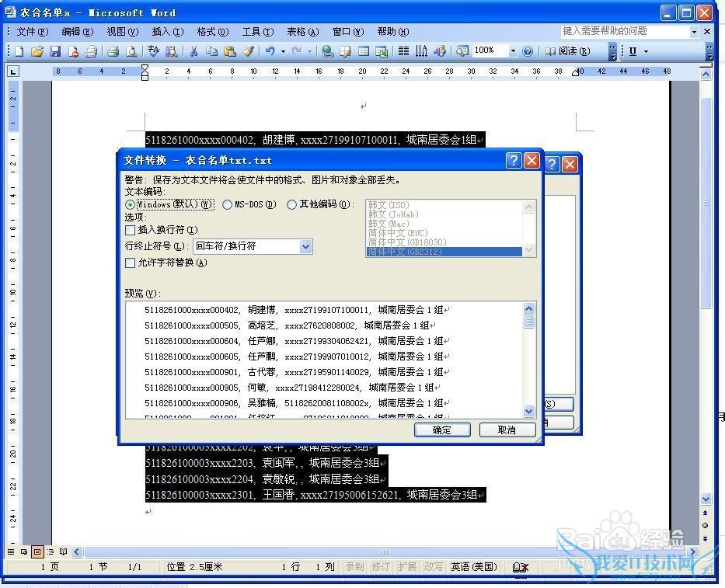Enable 插入换行符 checkbox
This screenshot has width=725, height=588.
coord(130,230)
